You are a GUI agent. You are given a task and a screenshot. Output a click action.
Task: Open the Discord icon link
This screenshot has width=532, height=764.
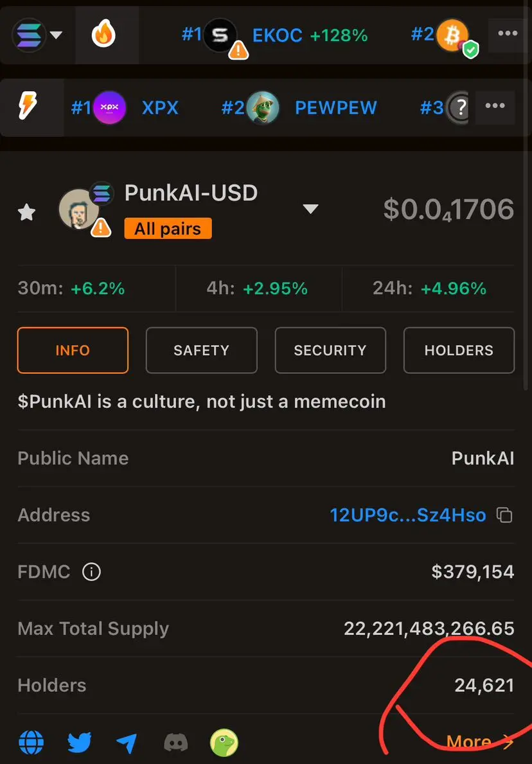coord(176,743)
